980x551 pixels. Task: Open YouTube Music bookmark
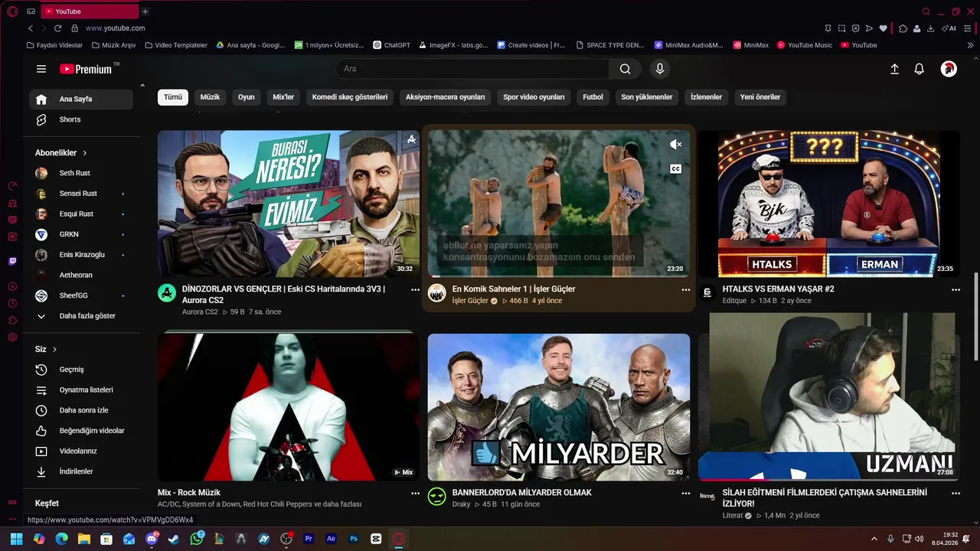click(805, 45)
